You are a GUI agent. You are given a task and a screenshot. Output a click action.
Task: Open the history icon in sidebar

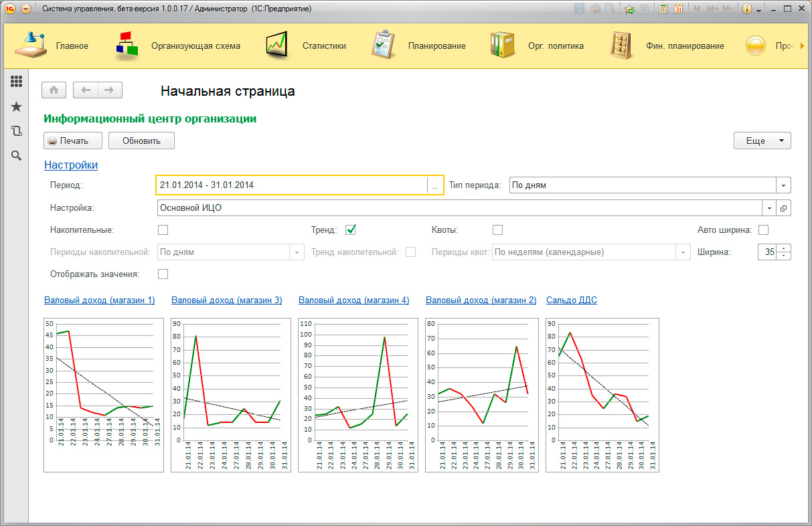point(17,131)
